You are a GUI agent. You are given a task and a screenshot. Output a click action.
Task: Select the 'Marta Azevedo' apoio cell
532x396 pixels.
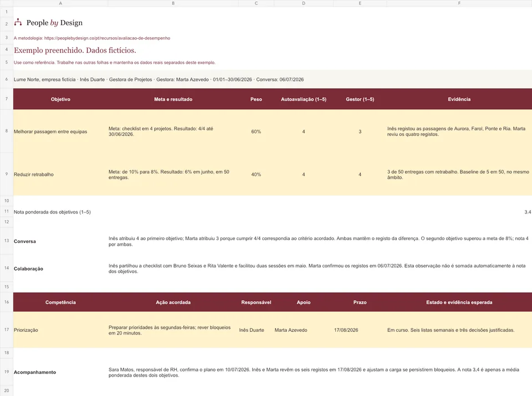(303, 330)
